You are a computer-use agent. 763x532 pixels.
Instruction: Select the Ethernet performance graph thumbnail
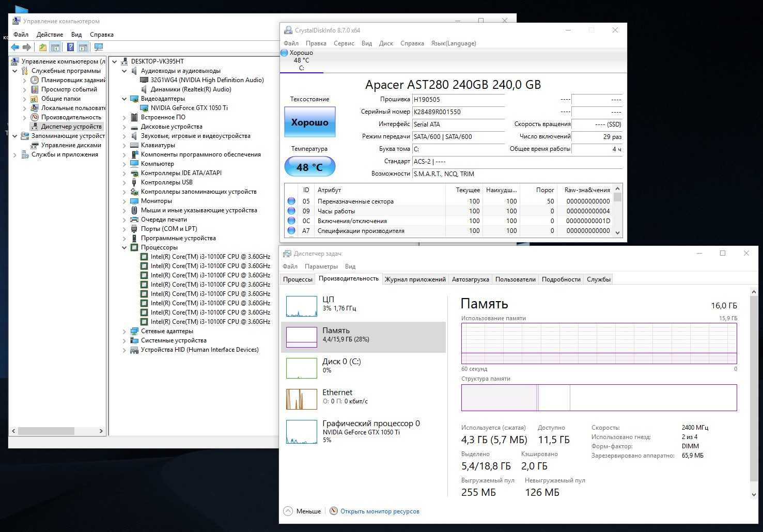302,399
